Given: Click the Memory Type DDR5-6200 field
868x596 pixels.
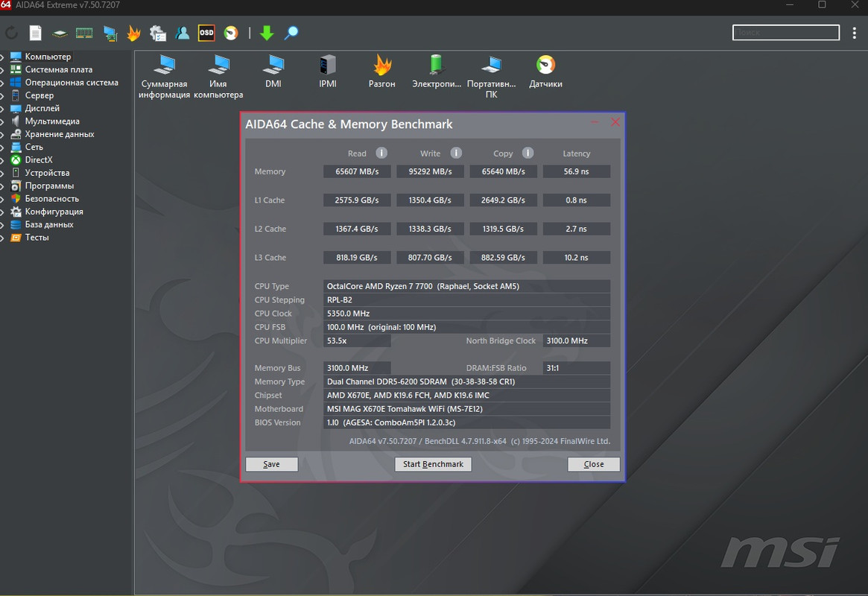Looking at the screenshot, I should click(x=466, y=382).
